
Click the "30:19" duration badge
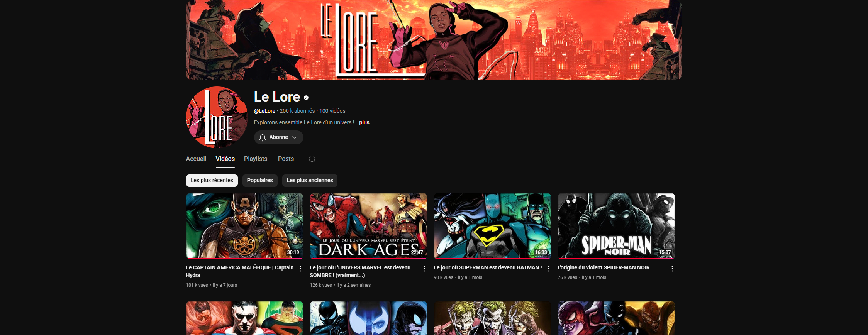click(293, 252)
